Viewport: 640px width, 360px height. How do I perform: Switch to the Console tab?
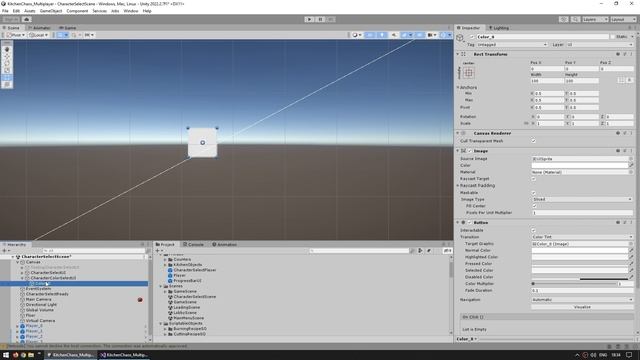point(193,244)
